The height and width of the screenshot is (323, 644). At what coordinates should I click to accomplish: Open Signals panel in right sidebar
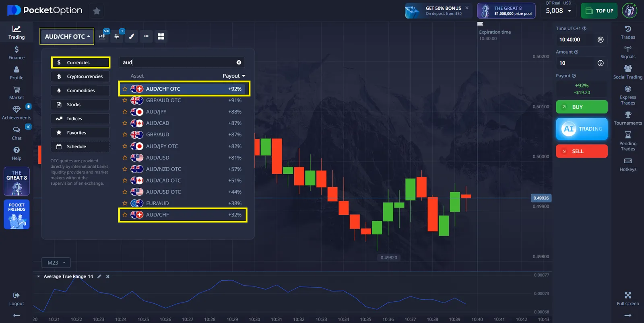627,52
